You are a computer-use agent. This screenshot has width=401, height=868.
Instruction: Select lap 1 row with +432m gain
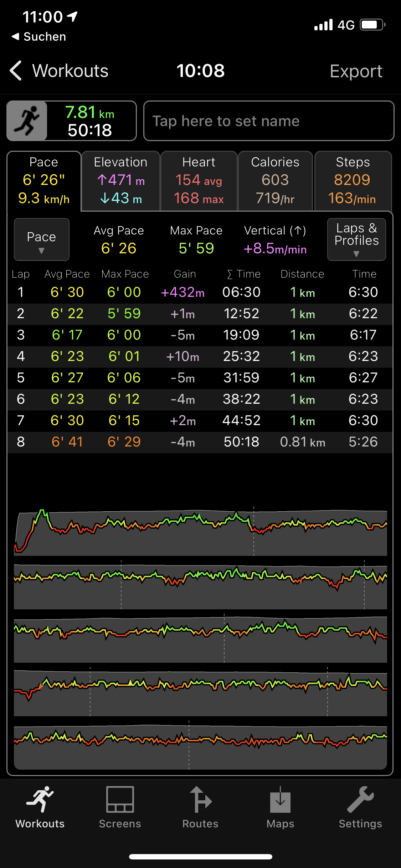(x=200, y=292)
